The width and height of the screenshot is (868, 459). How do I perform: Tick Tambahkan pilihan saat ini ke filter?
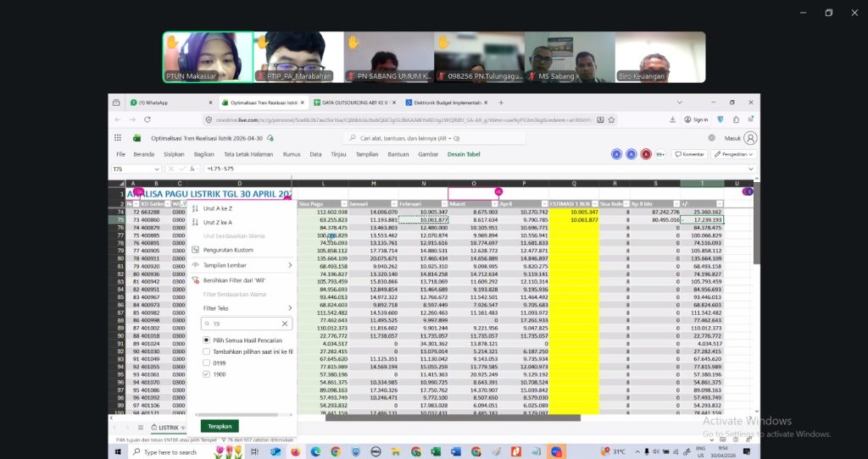(x=207, y=351)
